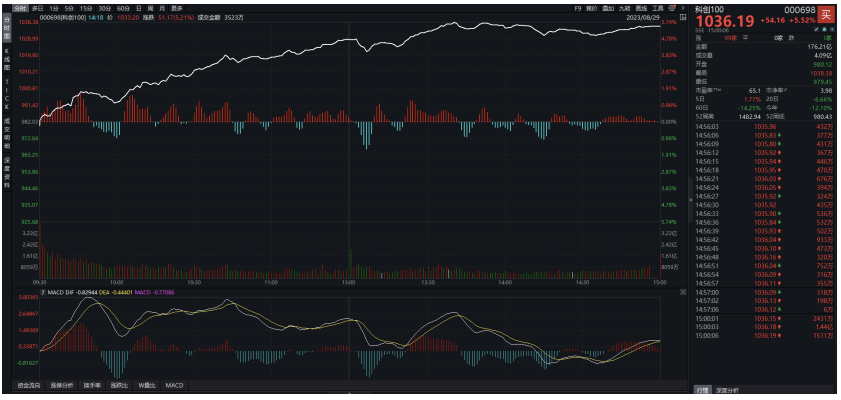Switch to the 资金流向 indicator tab
This screenshot has height=400, width=841.
point(28,385)
